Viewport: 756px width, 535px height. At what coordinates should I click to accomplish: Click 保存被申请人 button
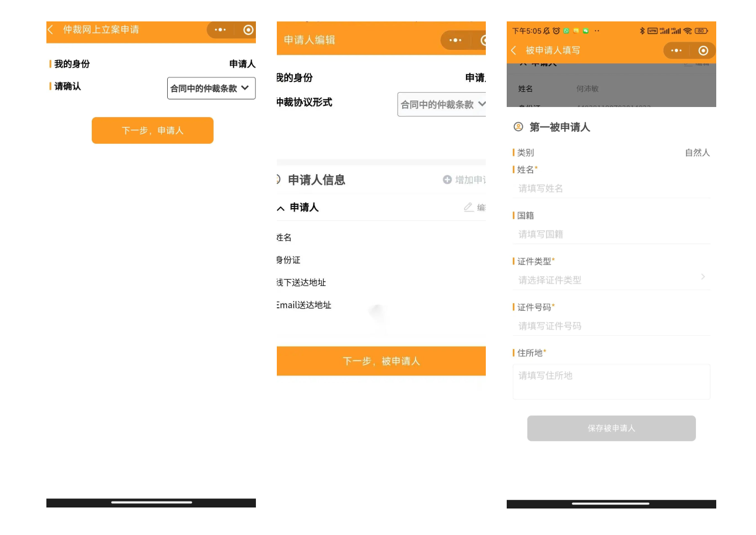pyautogui.click(x=611, y=429)
